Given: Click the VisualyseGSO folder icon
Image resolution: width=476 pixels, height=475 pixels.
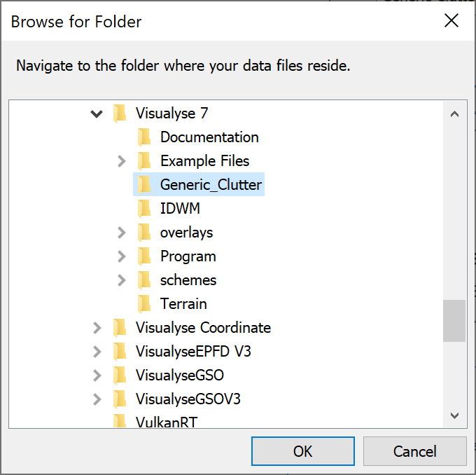Looking at the screenshot, I should 120,376.
